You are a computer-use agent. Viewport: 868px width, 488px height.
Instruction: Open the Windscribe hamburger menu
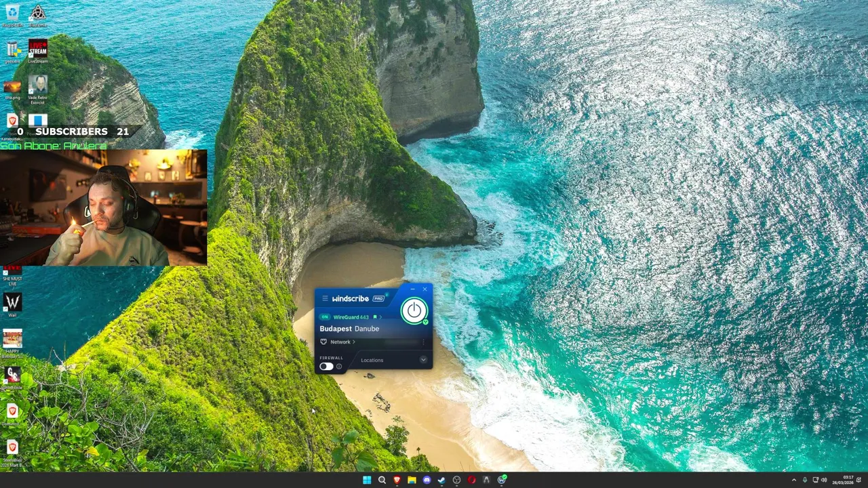[325, 298]
